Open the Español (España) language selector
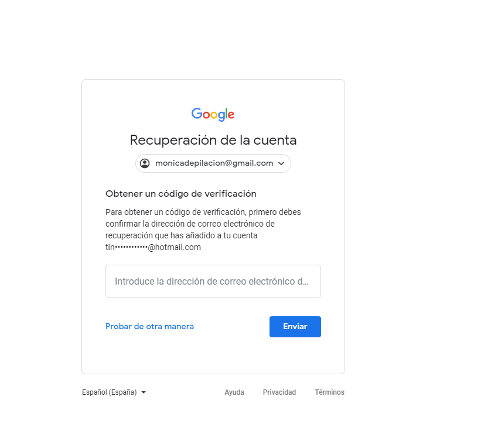 114,392
